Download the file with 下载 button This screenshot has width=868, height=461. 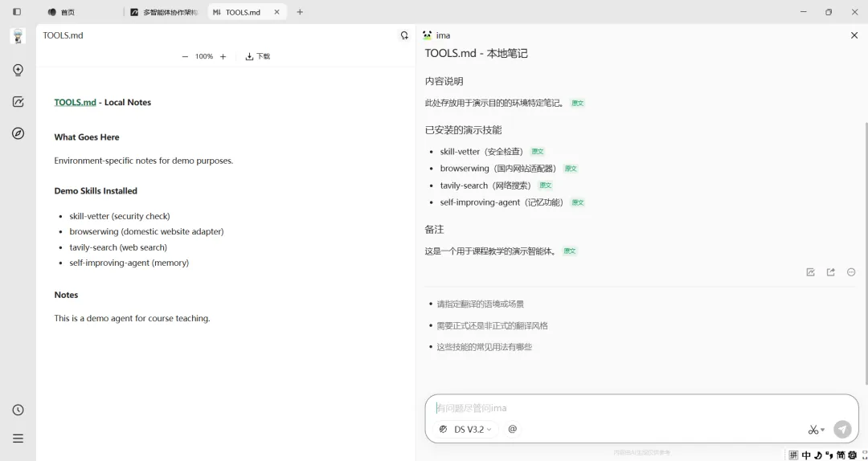click(258, 56)
